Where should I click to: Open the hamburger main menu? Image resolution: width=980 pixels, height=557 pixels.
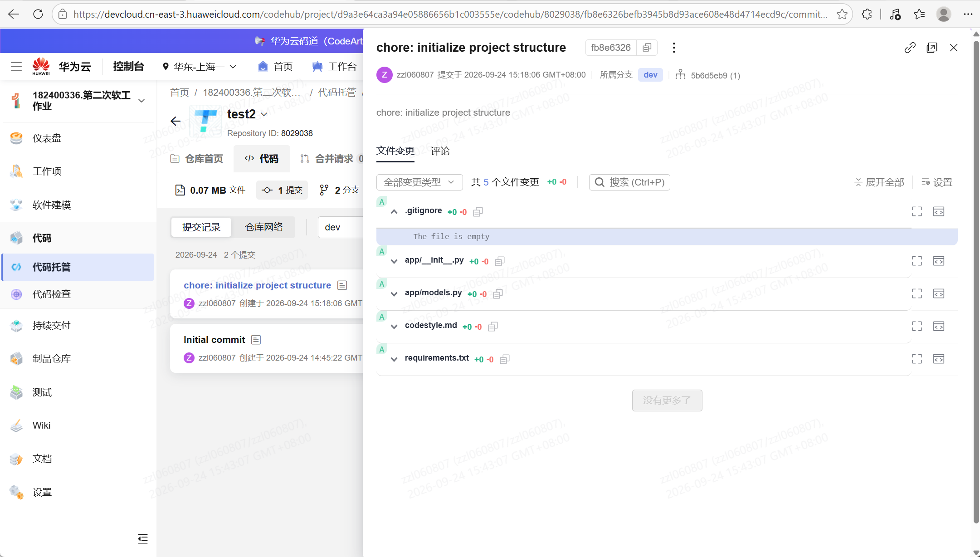(16, 67)
